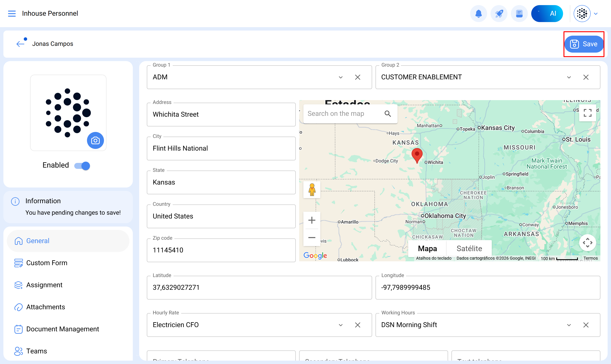Switch to the Document Management section

click(x=62, y=329)
